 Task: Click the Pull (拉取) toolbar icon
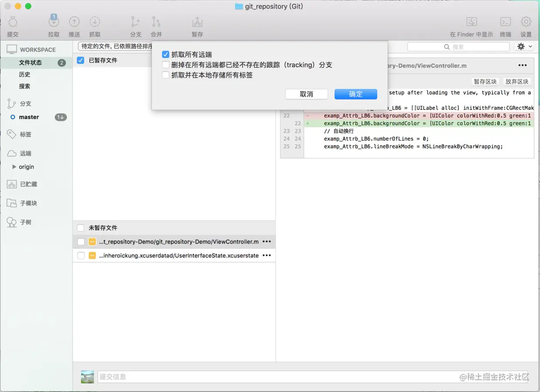point(54,21)
